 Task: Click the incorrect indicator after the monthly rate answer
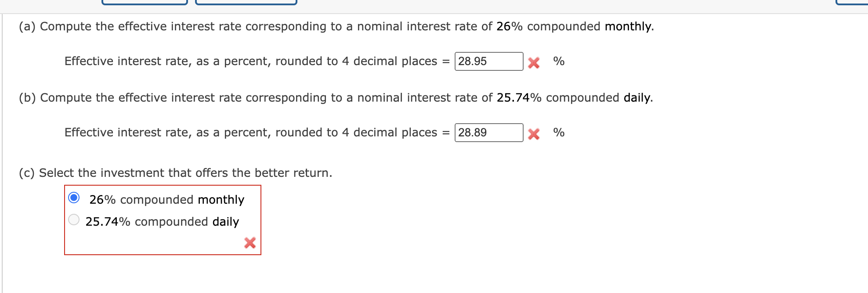(534, 62)
